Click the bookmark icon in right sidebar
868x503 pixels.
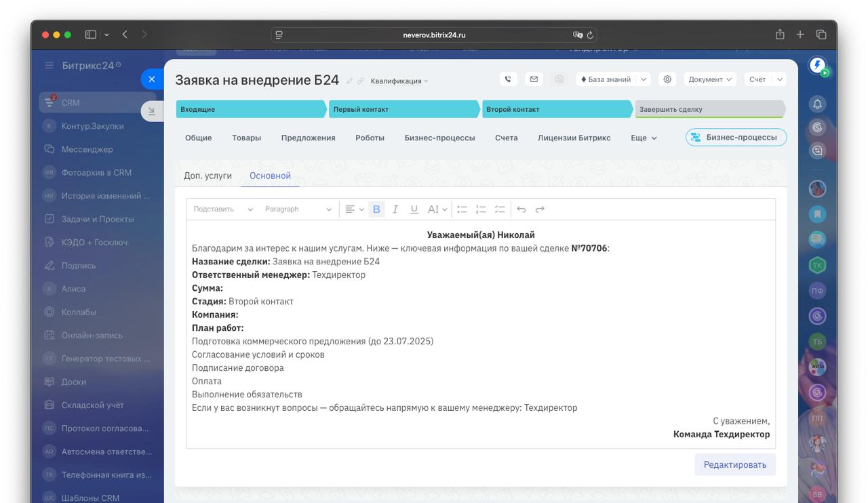click(817, 214)
